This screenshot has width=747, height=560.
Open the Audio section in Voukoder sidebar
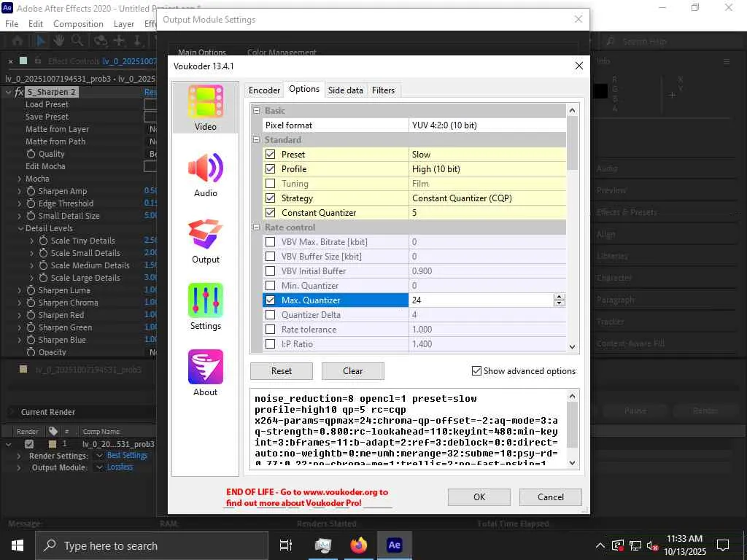point(205,175)
